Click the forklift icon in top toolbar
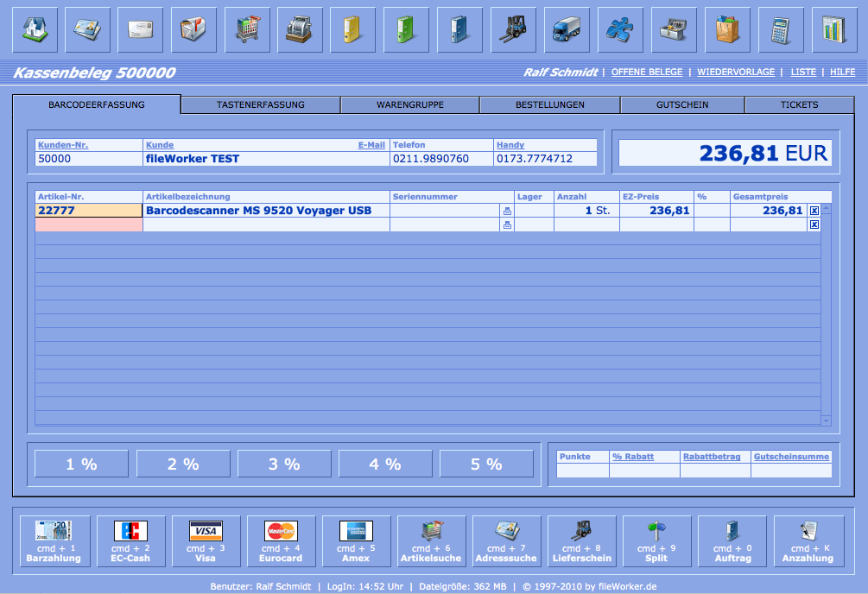This screenshot has height=594, width=868. tap(514, 30)
